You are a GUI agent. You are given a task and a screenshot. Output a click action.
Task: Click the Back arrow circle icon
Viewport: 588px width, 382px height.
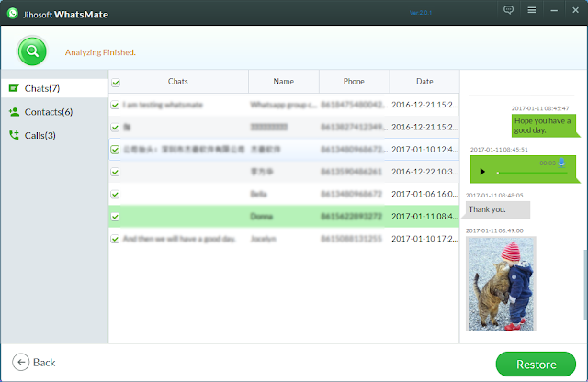point(20,362)
